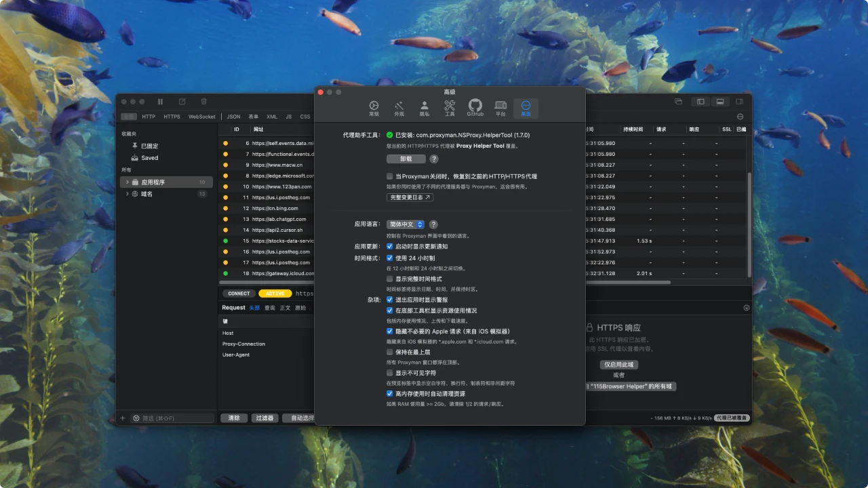Click the compose request icon in main toolbar
Viewport: 868px width, 488px height.
182,102
